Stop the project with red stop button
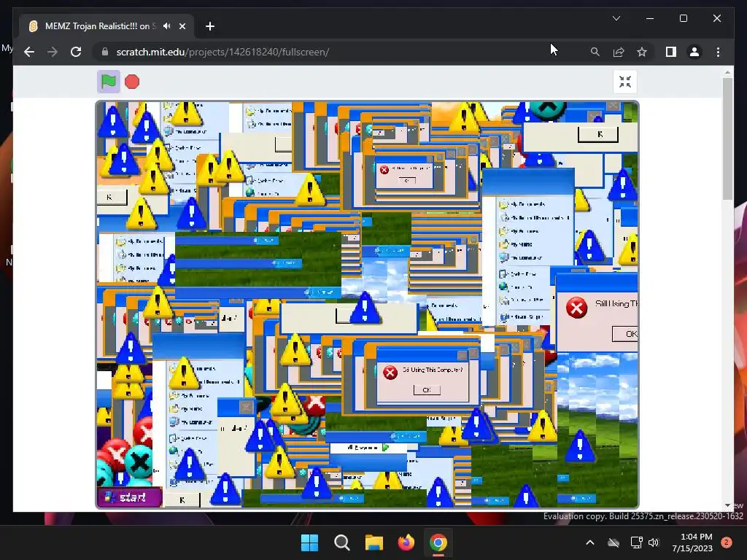 pyautogui.click(x=132, y=82)
